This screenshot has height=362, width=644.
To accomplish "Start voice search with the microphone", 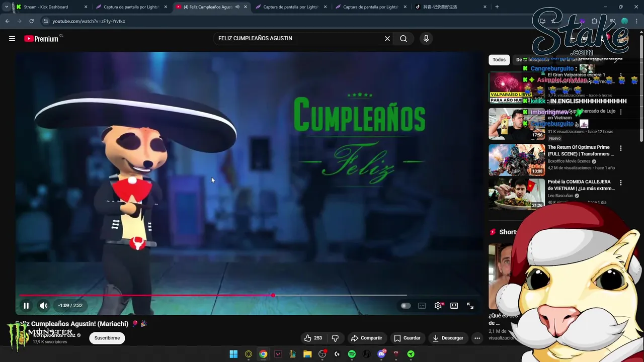I will tap(426, 39).
